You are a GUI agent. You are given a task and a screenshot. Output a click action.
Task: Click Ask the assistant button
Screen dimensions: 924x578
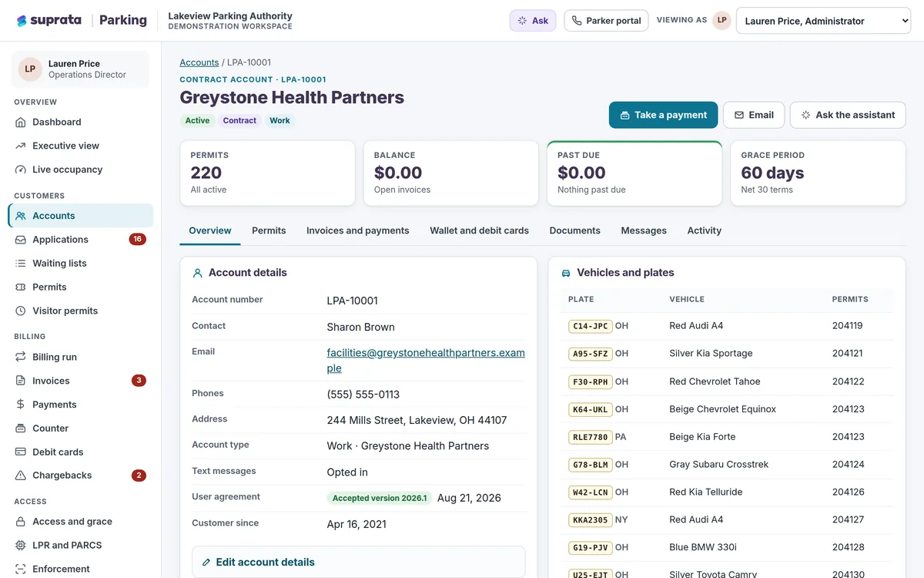coord(848,115)
